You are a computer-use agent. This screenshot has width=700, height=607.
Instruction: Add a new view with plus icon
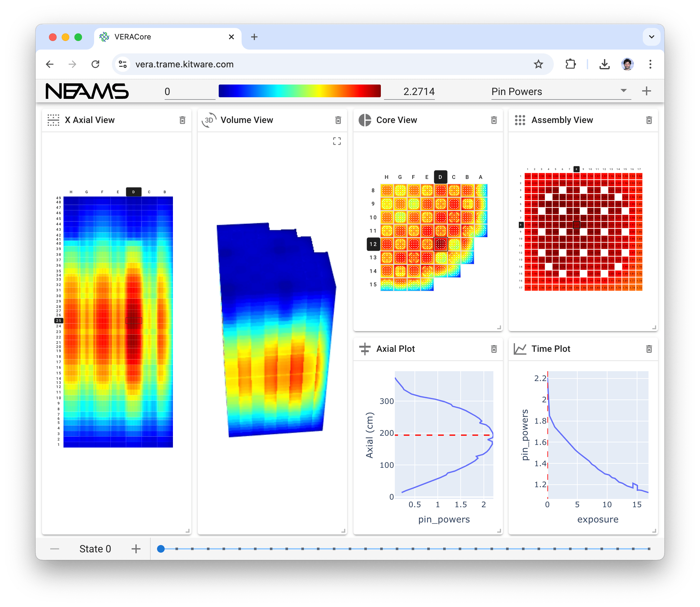(x=646, y=91)
